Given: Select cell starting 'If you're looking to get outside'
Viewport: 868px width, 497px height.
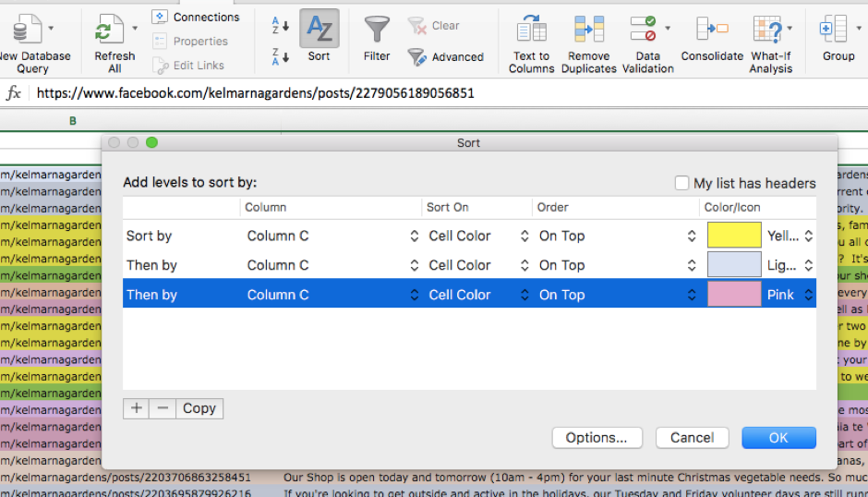Looking at the screenshot, I should click(x=574, y=492).
